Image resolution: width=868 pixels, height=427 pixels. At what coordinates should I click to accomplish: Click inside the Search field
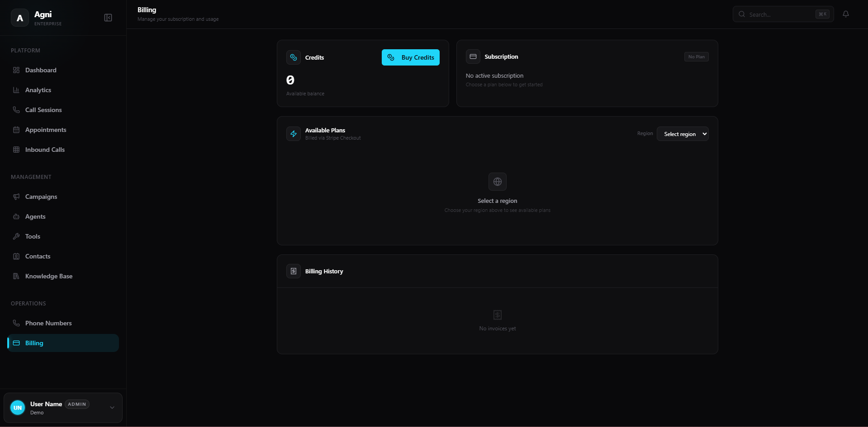coord(783,14)
